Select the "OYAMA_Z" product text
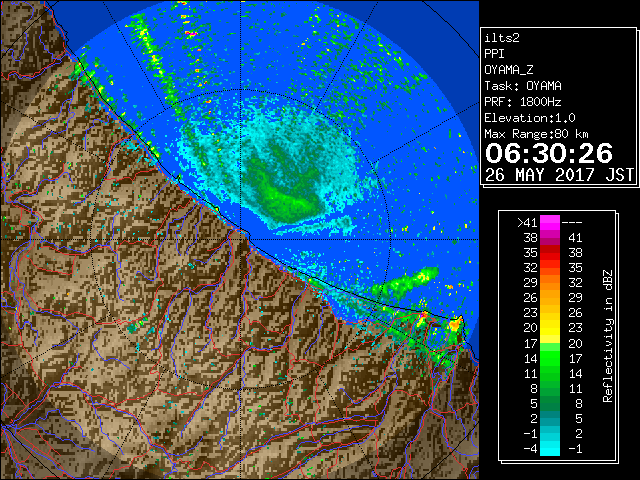This screenshot has height=480, width=640. click(x=509, y=70)
